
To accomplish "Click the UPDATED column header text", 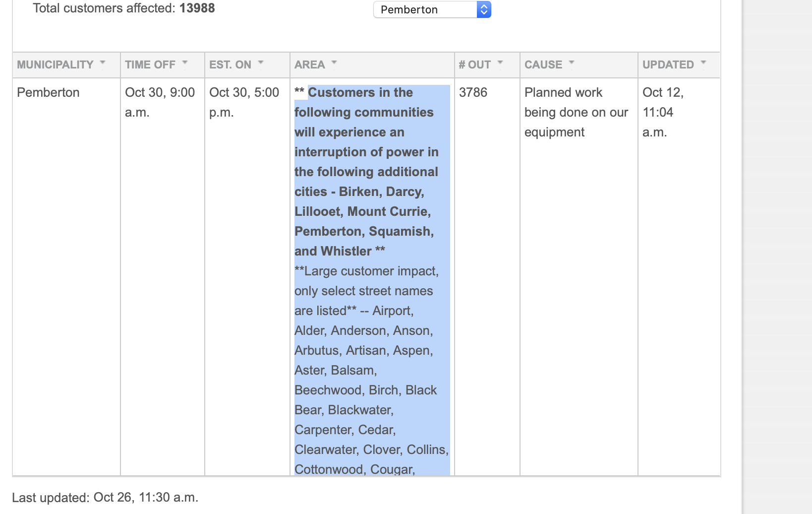I will pos(668,65).
